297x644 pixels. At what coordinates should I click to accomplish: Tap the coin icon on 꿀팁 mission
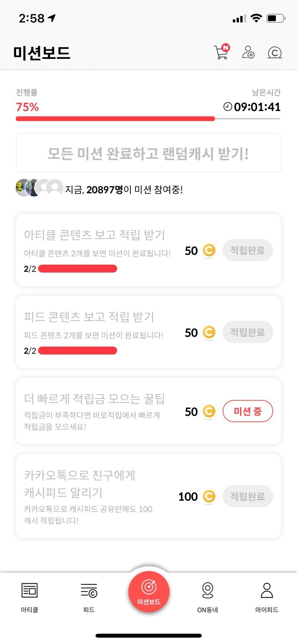point(209,411)
